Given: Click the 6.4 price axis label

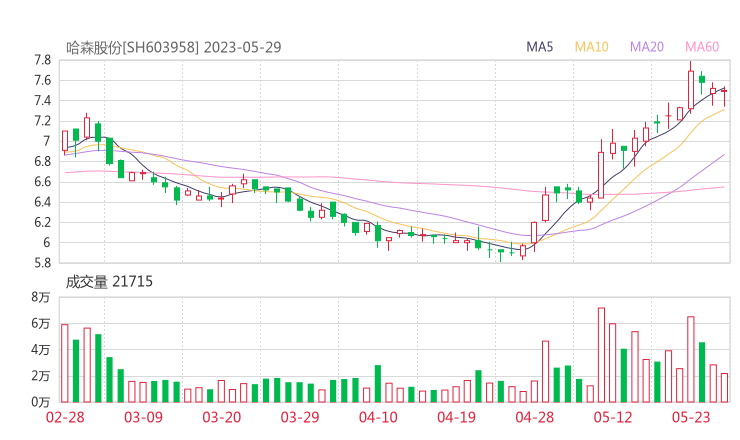Looking at the screenshot, I should point(42,202).
